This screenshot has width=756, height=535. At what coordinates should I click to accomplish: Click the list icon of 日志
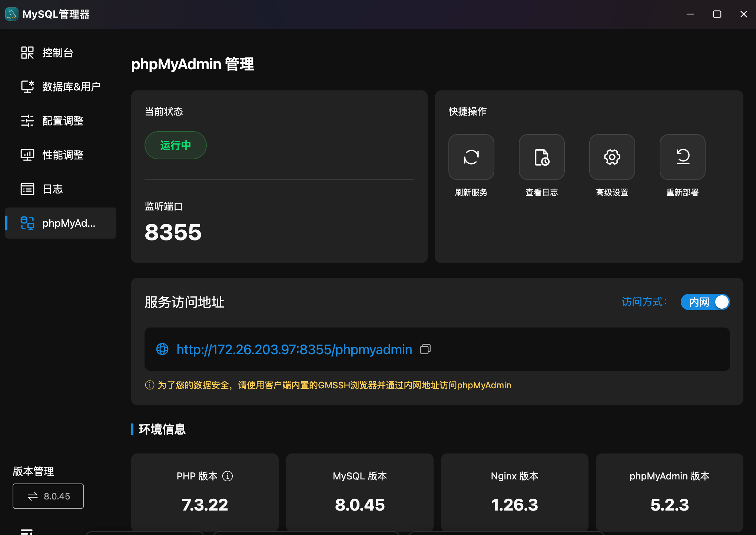[x=27, y=189]
